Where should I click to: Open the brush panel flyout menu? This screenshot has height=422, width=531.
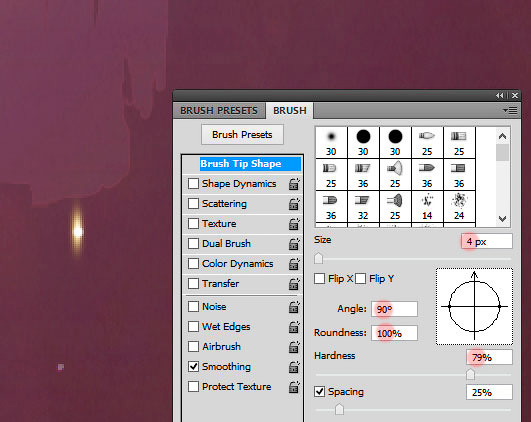(510, 110)
